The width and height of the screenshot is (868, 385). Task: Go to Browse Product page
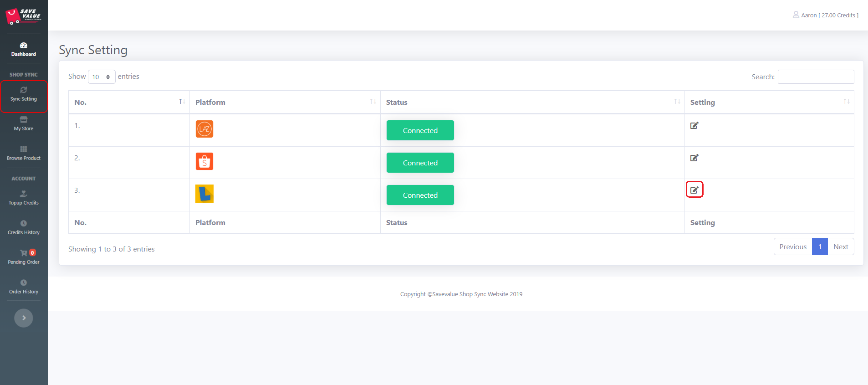24,153
